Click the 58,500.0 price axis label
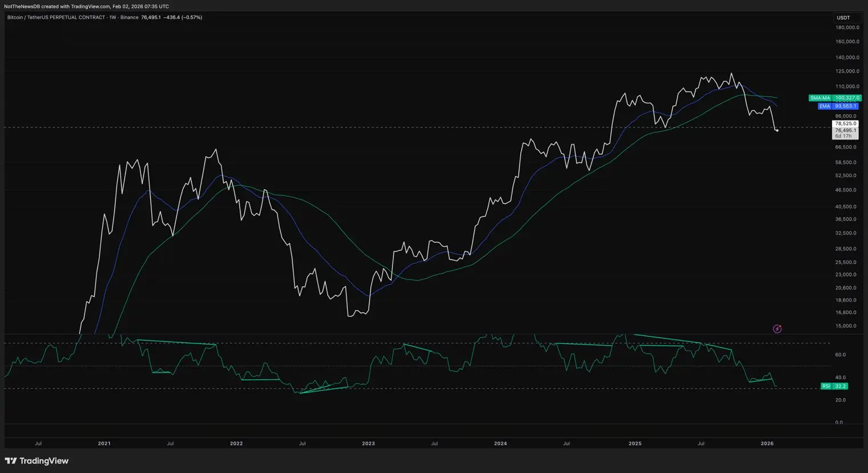Viewport: 868px width, 473px height. click(x=846, y=163)
